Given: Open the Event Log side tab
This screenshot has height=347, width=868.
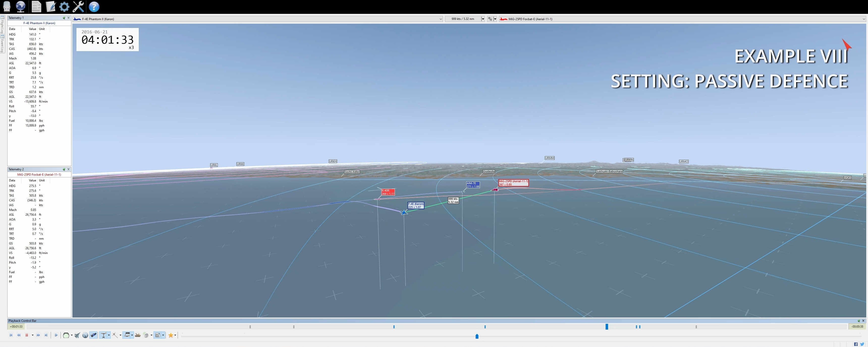Looking at the screenshot, I should pos(2,44).
